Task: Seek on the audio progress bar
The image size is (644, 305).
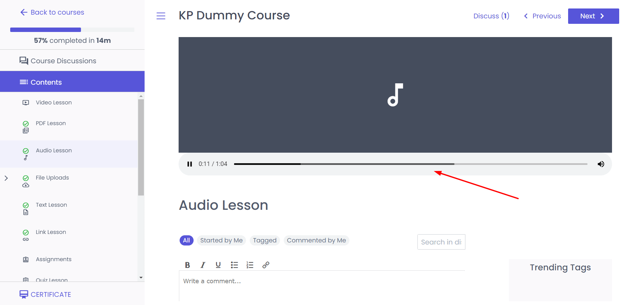Action: coord(411,164)
